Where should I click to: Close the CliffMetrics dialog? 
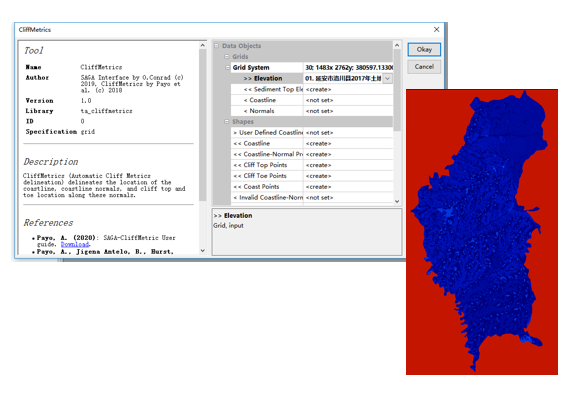click(x=436, y=30)
